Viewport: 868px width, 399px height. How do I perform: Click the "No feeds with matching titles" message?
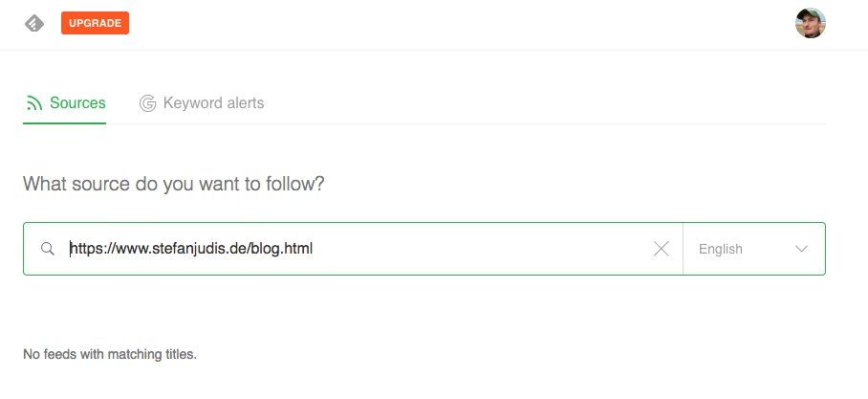pyautogui.click(x=110, y=354)
